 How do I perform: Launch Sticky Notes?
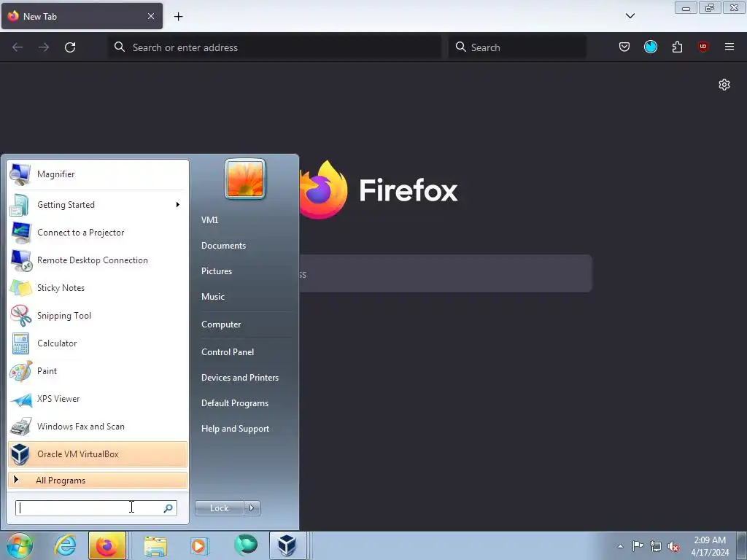(x=98, y=287)
